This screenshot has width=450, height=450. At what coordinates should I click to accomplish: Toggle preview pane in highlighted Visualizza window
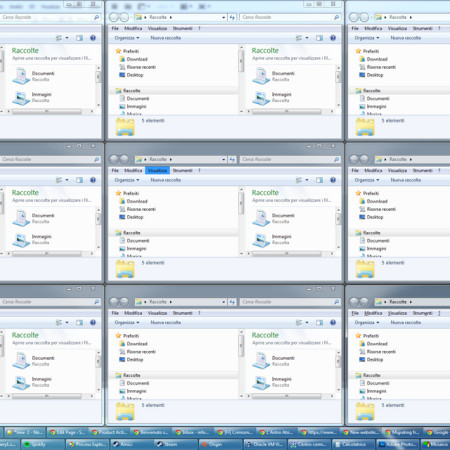click(319, 180)
